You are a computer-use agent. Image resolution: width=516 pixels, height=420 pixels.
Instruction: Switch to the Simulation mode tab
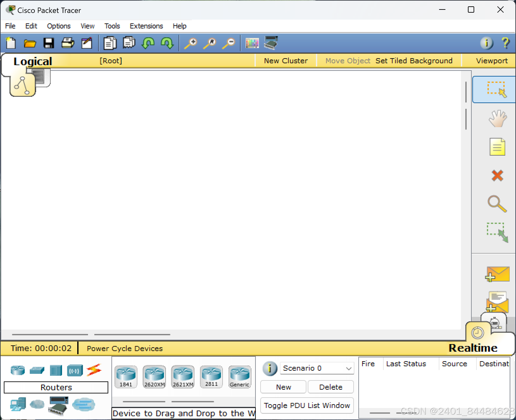coord(495,322)
